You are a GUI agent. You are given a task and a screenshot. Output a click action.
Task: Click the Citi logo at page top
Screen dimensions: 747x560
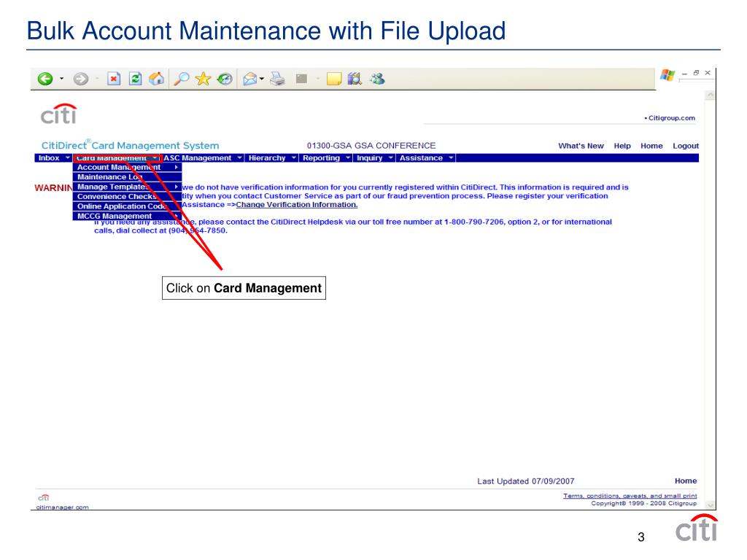(58, 114)
